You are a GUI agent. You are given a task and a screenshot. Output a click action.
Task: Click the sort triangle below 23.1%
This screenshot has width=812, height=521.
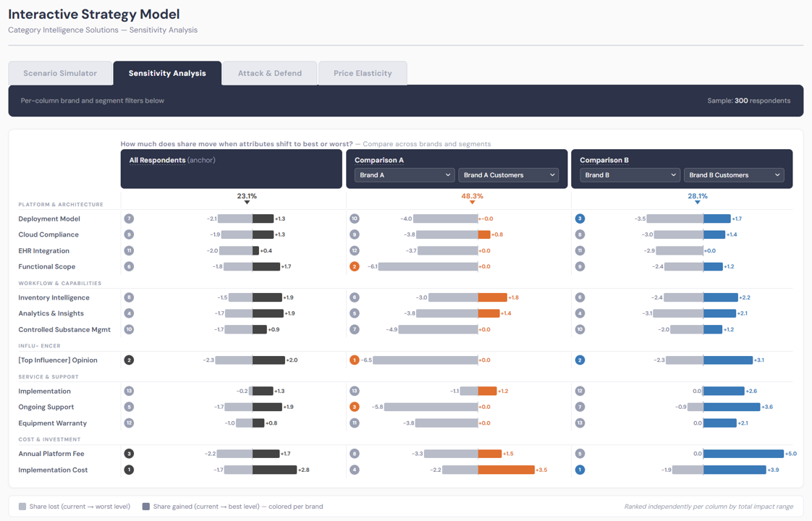(247, 203)
